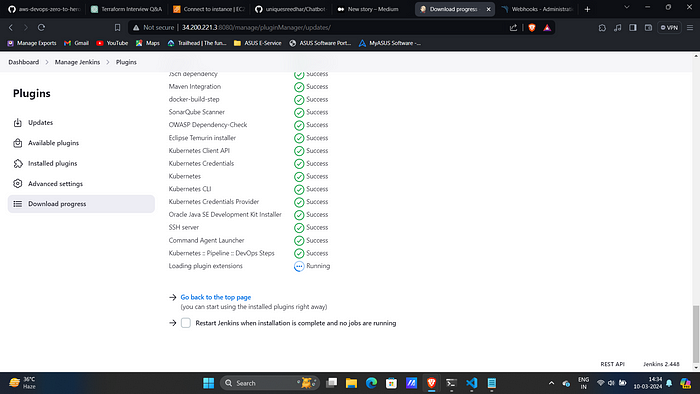Click success icon for Kubernetes CLI

[299, 189]
